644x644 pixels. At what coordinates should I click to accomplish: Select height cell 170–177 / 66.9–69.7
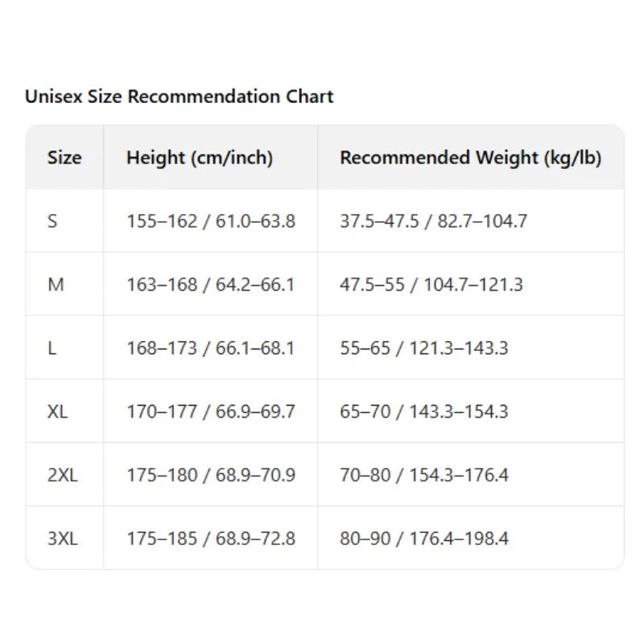(211, 411)
